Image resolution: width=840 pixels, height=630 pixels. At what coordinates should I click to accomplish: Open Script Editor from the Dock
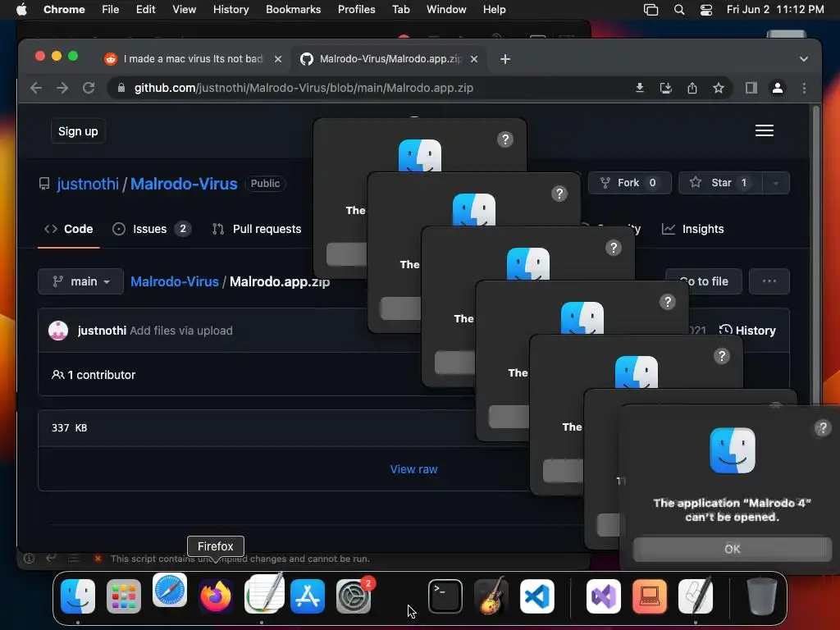(x=696, y=595)
